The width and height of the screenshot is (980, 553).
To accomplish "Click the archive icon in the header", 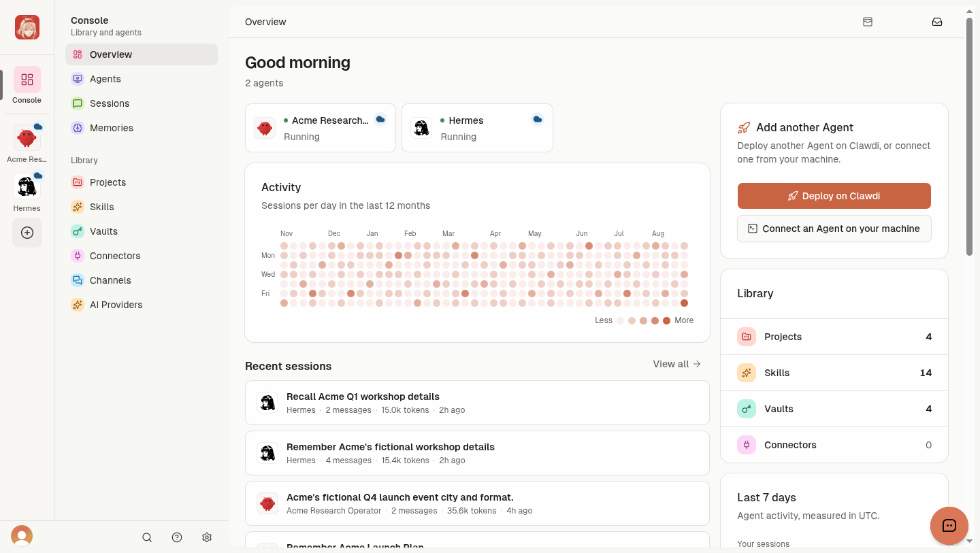I will point(868,22).
